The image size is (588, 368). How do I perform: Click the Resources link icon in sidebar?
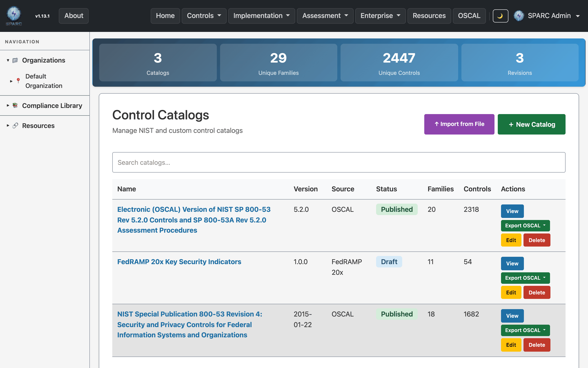tap(15, 126)
